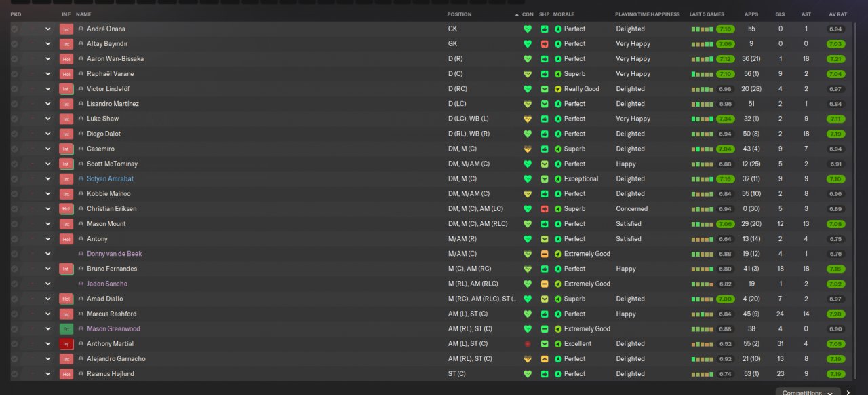
Task: Click the morale icon for Anthony Martial
Action: 558,344
